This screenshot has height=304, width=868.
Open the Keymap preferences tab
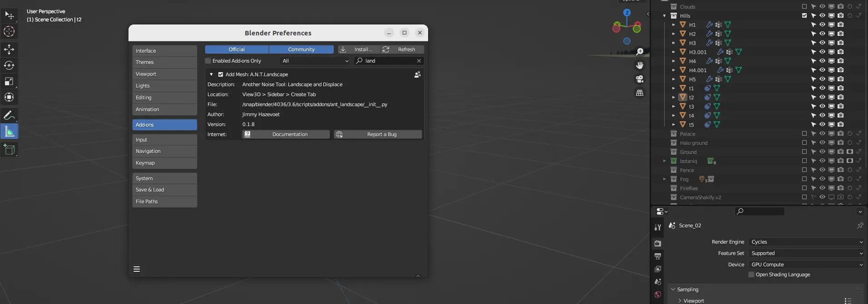coord(165,163)
